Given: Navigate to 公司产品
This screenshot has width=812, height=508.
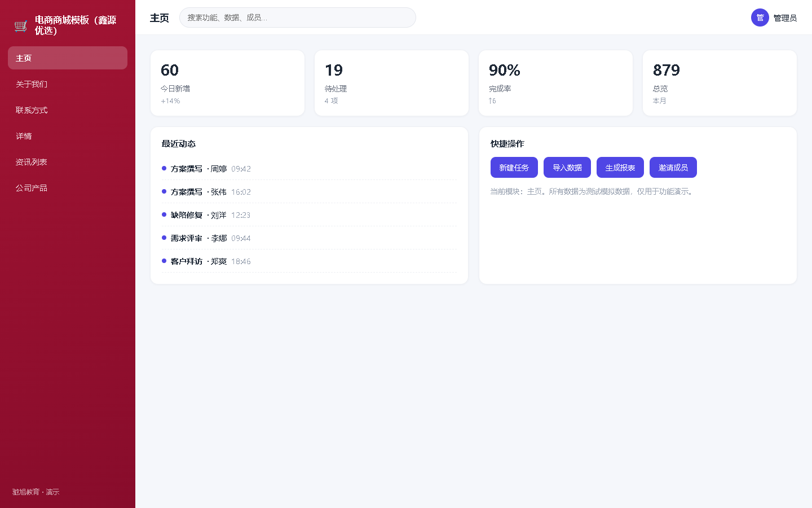Looking at the screenshot, I should 68,188.
